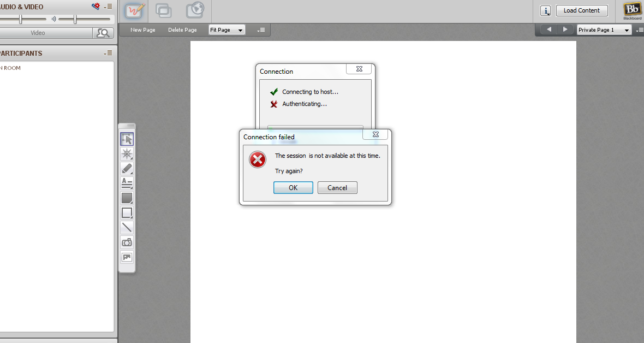
Task: Open the Private Page 1 dropdown
Action: pos(604,29)
